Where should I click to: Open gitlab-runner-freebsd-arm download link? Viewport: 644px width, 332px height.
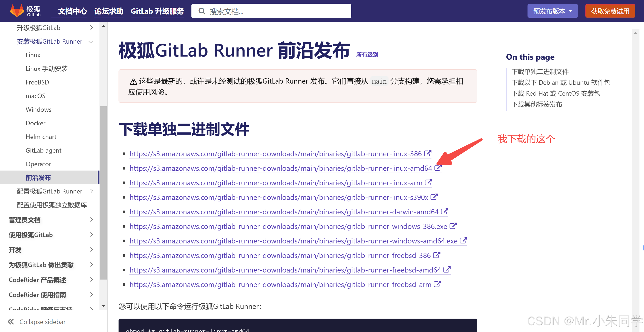pyautogui.click(x=280, y=284)
